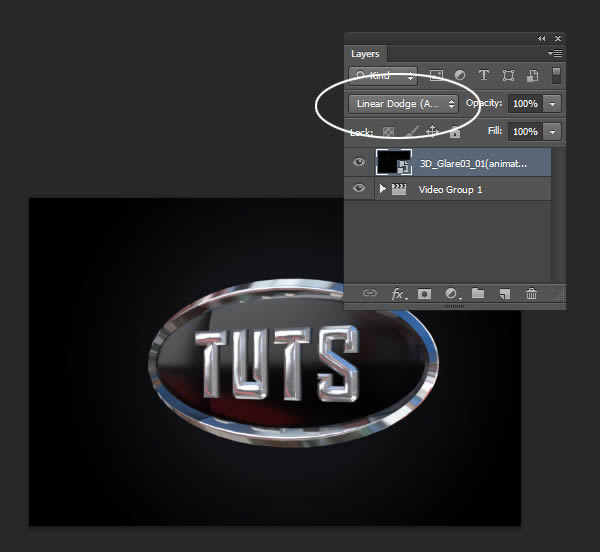600x552 pixels.
Task: Hide the Video Group 1 layer
Action: [x=359, y=188]
